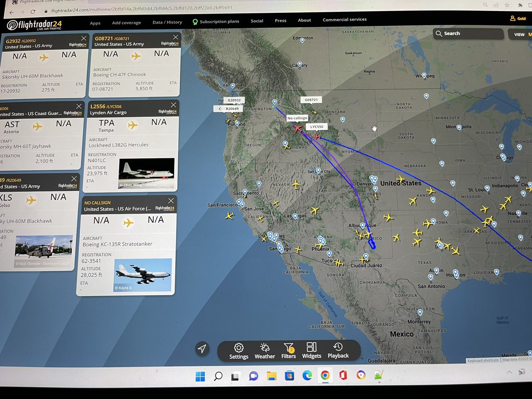
Task: Click the yellow plane west of San Francisco
Action: (x=229, y=215)
